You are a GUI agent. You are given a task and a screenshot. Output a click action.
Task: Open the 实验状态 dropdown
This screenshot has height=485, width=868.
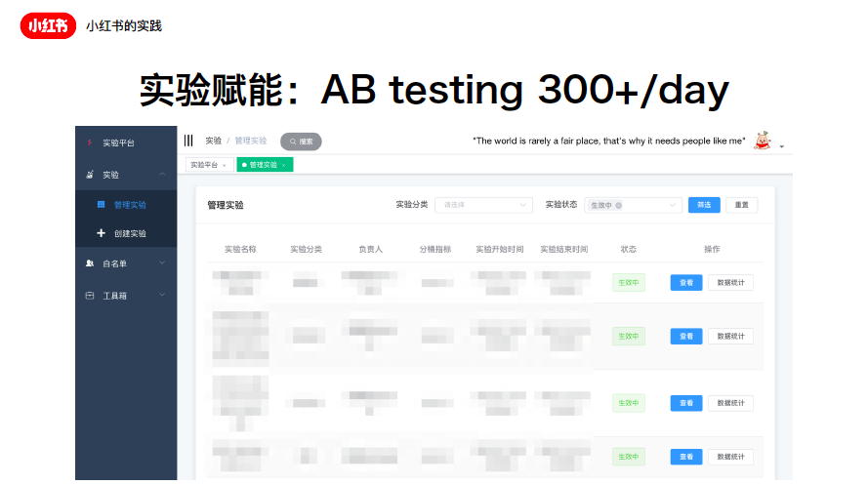632,205
